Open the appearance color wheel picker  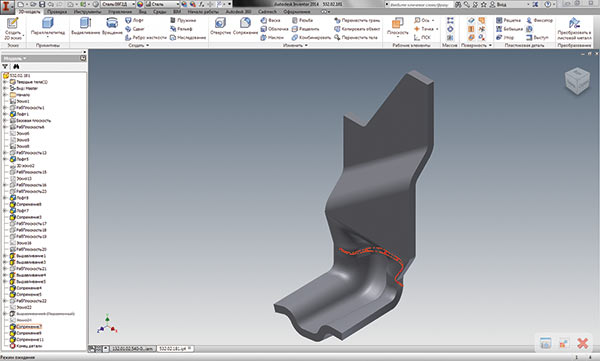(140, 4)
